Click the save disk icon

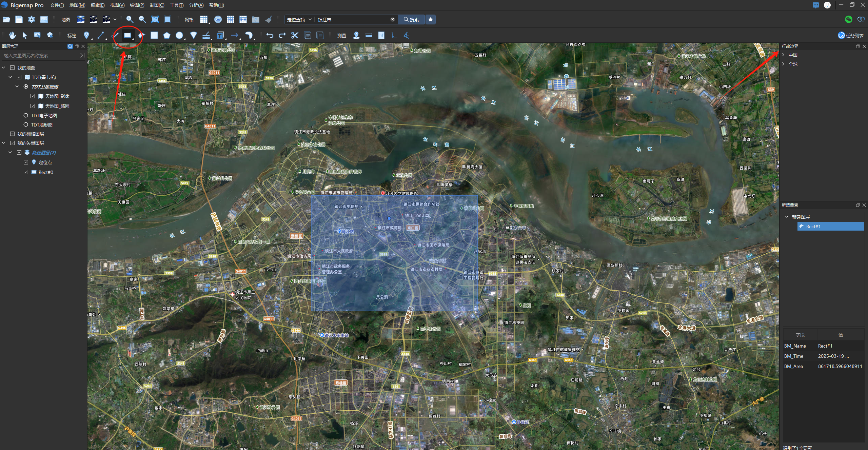tap(19, 19)
